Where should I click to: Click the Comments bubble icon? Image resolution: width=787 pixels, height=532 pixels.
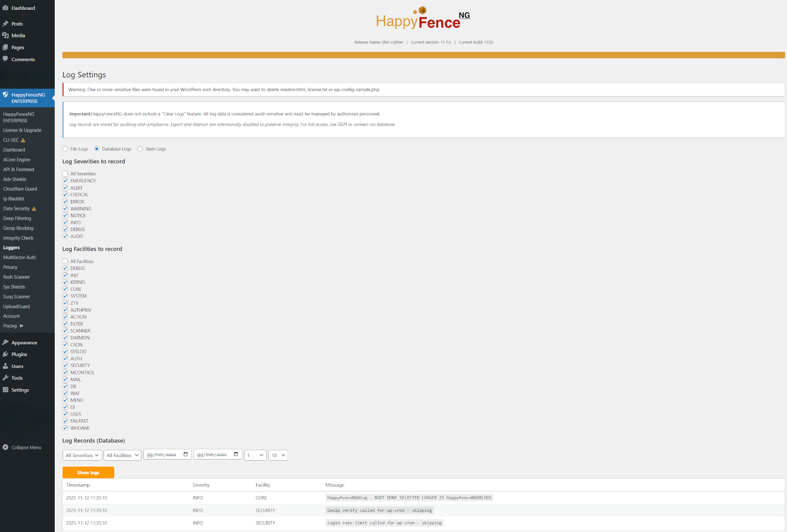click(x=5, y=59)
